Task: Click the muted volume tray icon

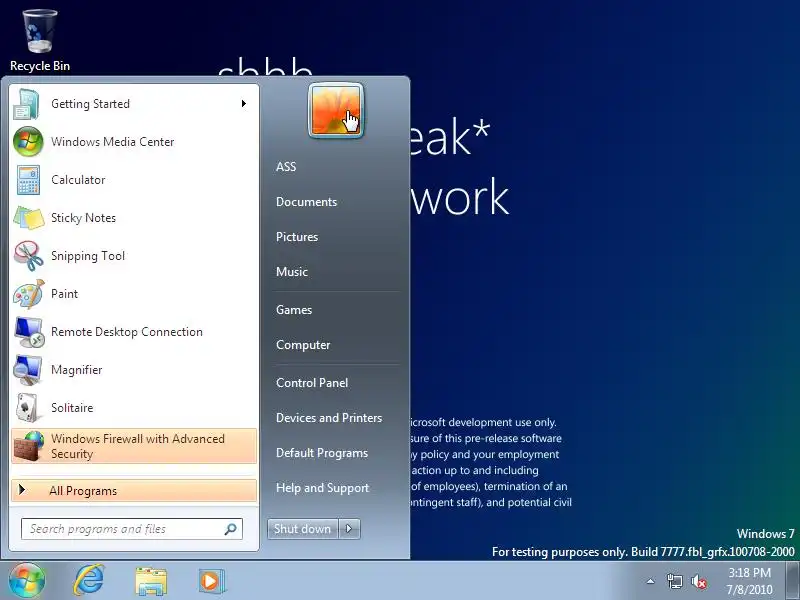Action: click(698, 581)
